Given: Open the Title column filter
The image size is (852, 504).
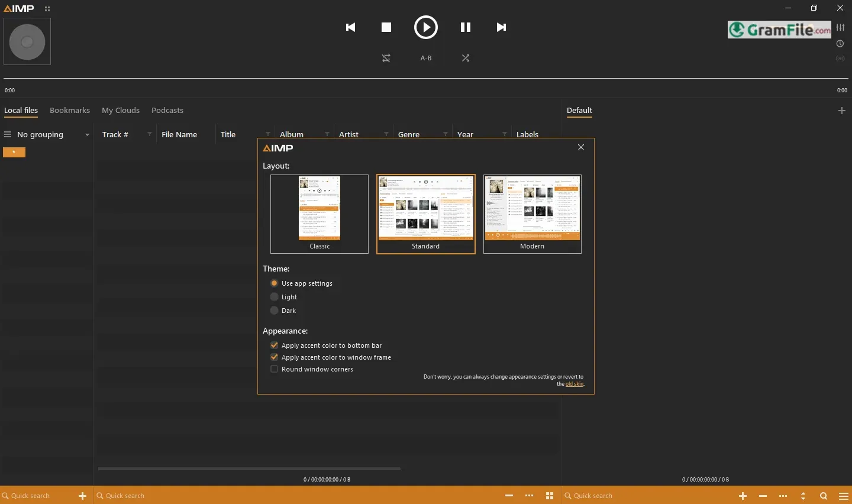Looking at the screenshot, I should [x=268, y=134].
